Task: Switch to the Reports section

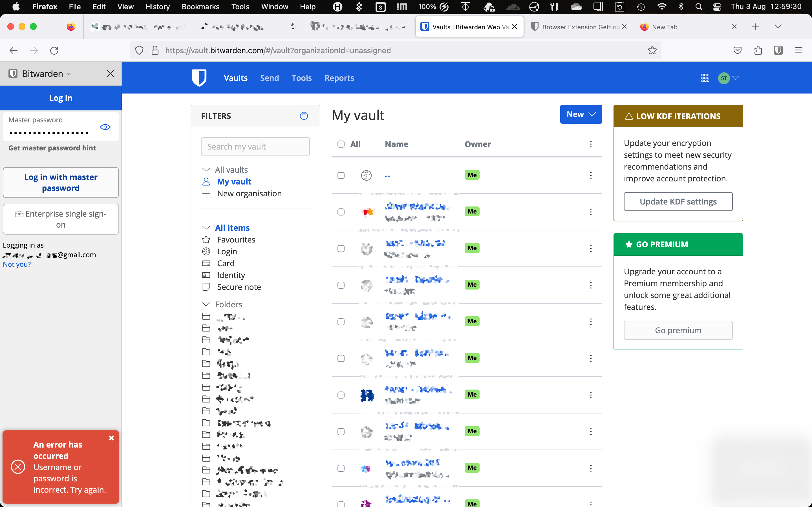Action: point(339,78)
